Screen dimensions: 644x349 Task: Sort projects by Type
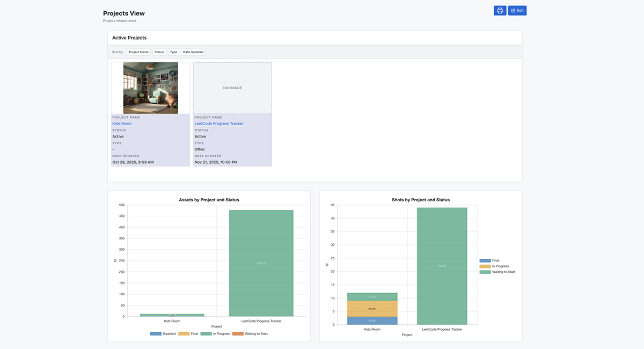[173, 52]
